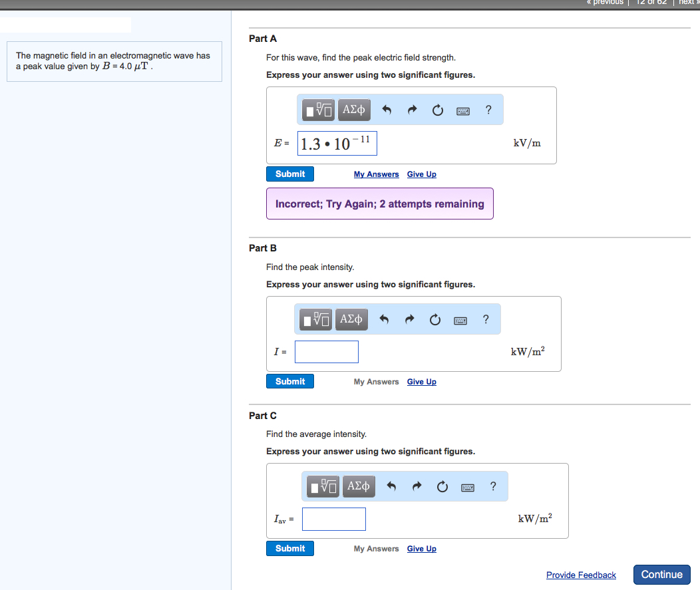
Task: Give up on Part C
Action: pos(422,549)
